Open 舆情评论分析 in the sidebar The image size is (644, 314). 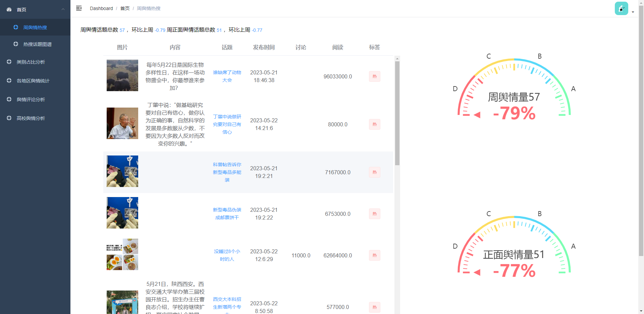[x=35, y=99]
